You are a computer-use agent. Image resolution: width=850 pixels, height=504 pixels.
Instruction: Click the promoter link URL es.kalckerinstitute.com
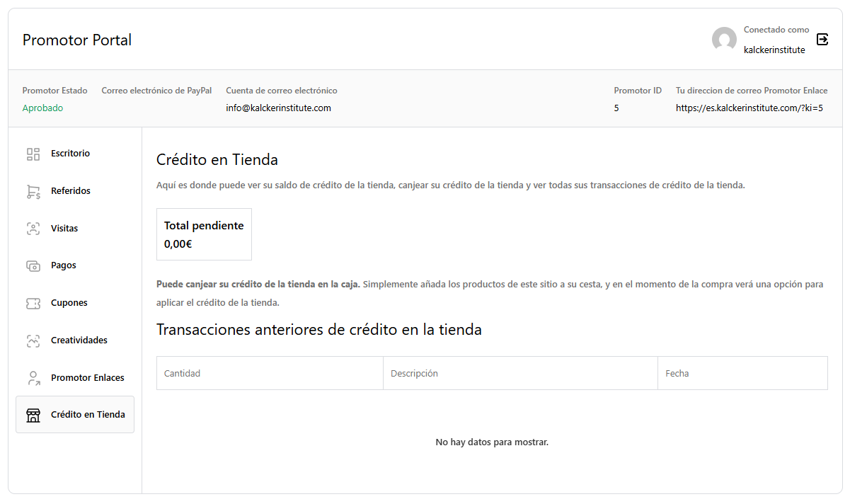(749, 108)
